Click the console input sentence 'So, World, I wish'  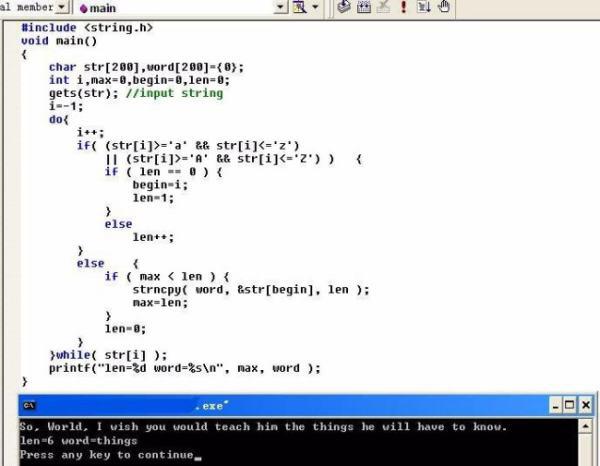click(x=264, y=427)
